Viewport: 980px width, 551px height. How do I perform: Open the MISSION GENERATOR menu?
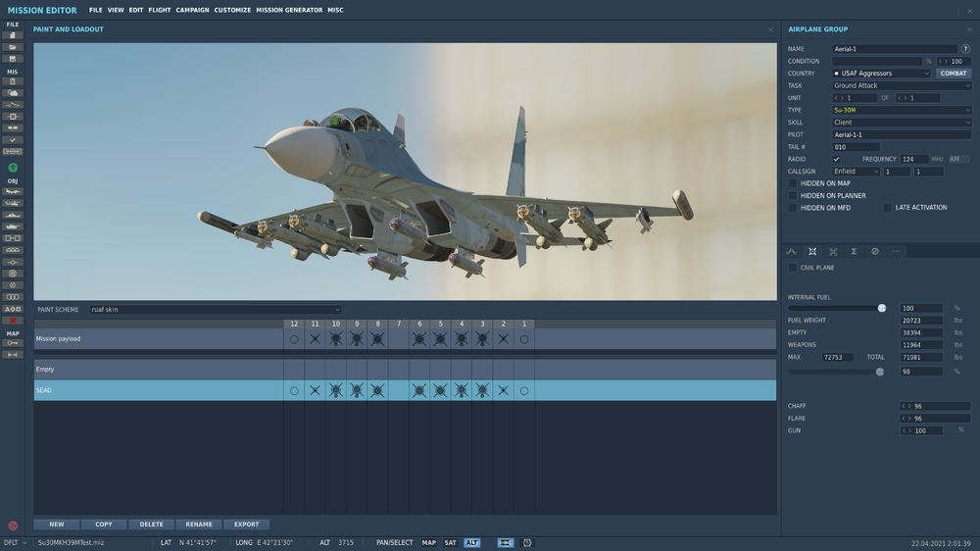click(x=289, y=10)
